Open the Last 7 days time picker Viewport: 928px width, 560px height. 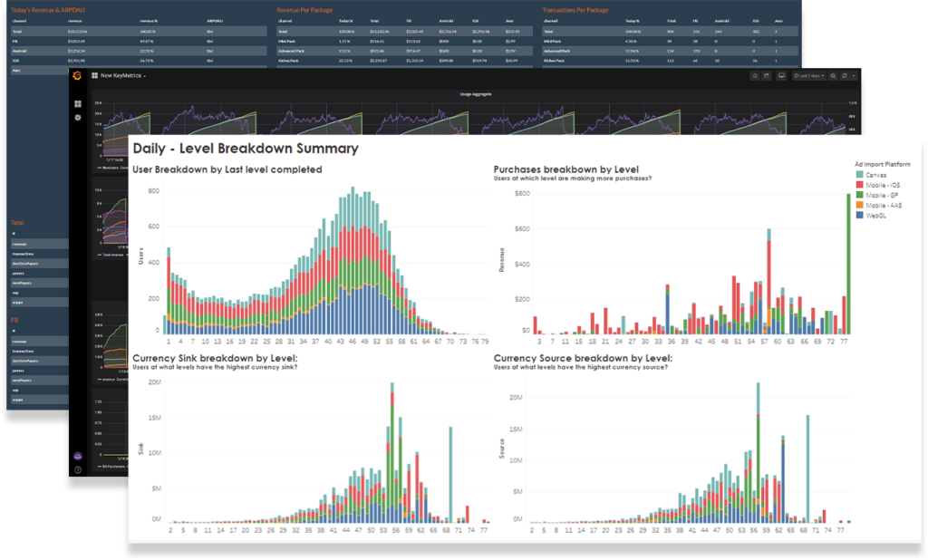pos(808,76)
